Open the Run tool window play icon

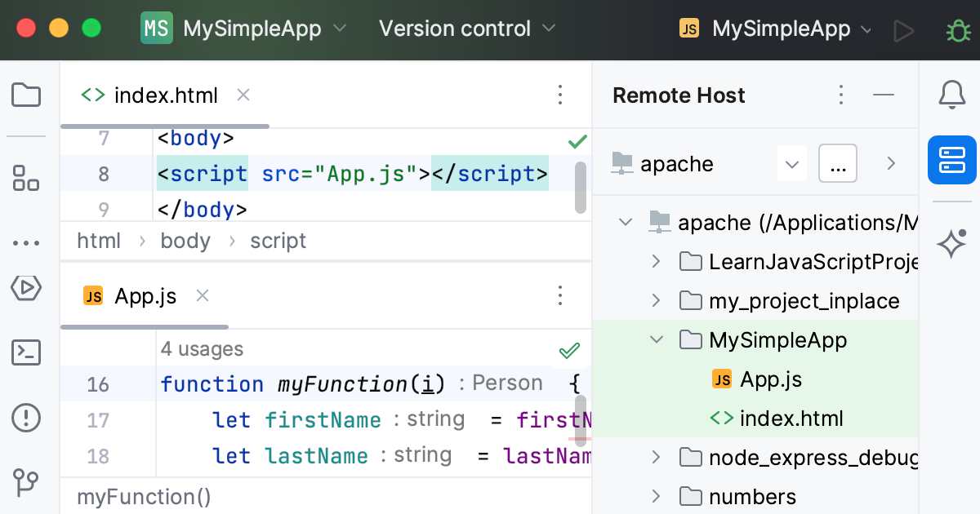pyautogui.click(x=25, y=289)
